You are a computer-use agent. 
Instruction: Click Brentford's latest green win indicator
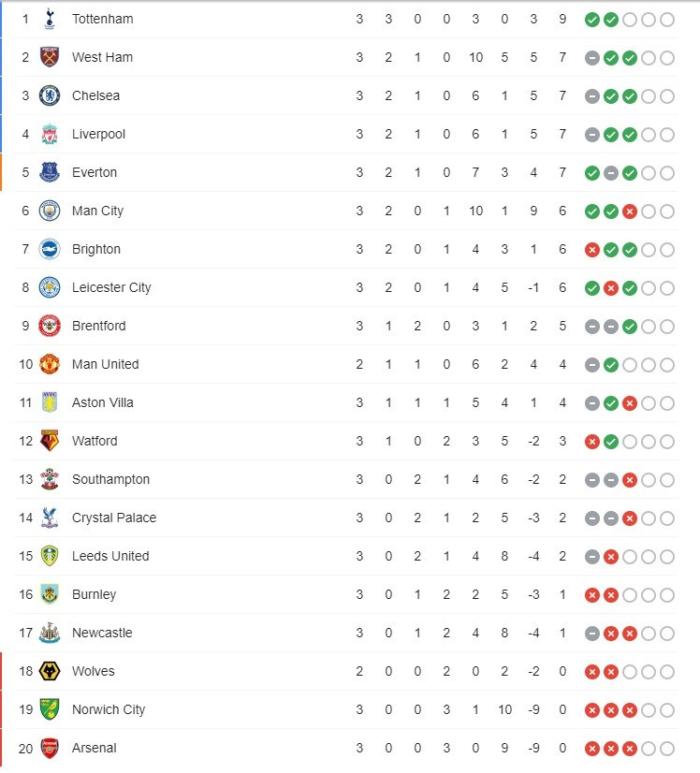point(632,326)
